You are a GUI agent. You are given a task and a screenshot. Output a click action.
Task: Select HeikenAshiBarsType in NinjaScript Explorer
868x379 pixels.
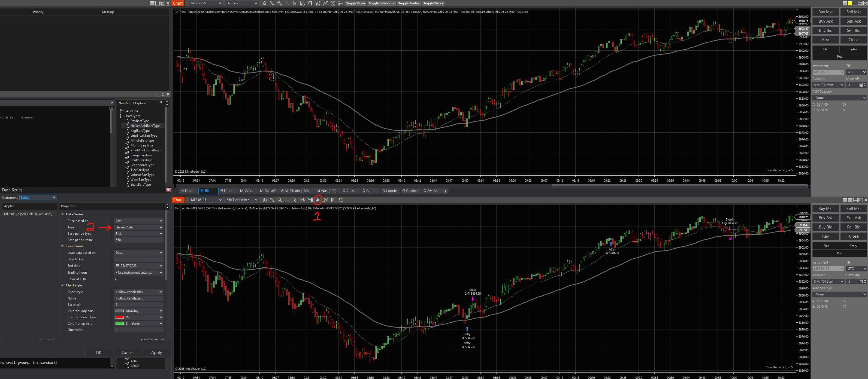point(145,126)
